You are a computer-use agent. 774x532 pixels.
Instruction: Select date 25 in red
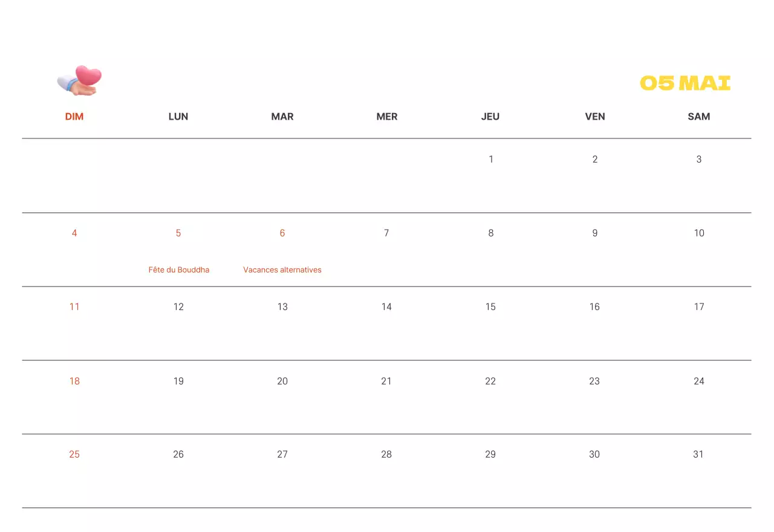74,455
